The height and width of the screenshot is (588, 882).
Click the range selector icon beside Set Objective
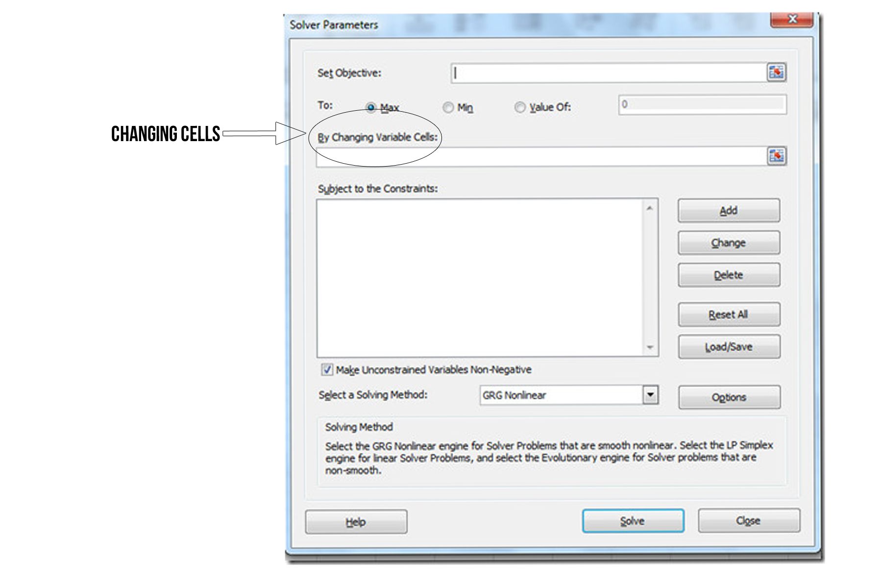777,72
